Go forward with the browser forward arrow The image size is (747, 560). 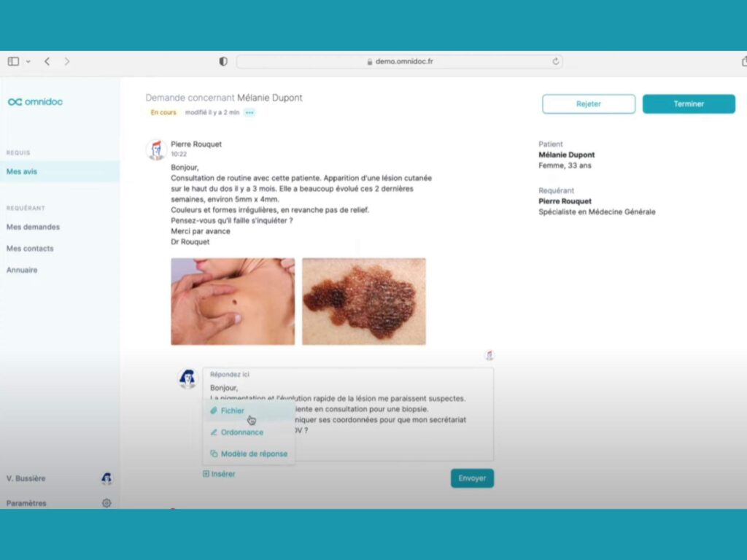coord(66,61)
